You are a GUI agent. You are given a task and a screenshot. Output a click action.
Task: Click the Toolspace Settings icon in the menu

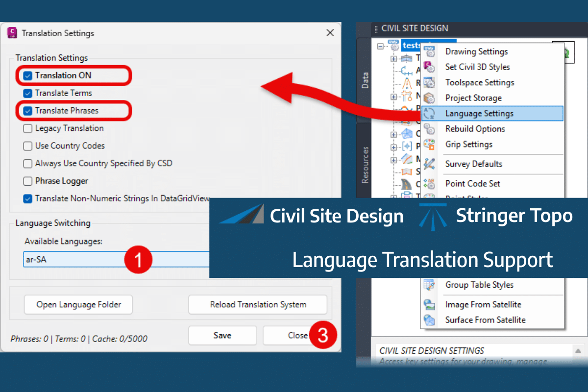click(430, 82)
